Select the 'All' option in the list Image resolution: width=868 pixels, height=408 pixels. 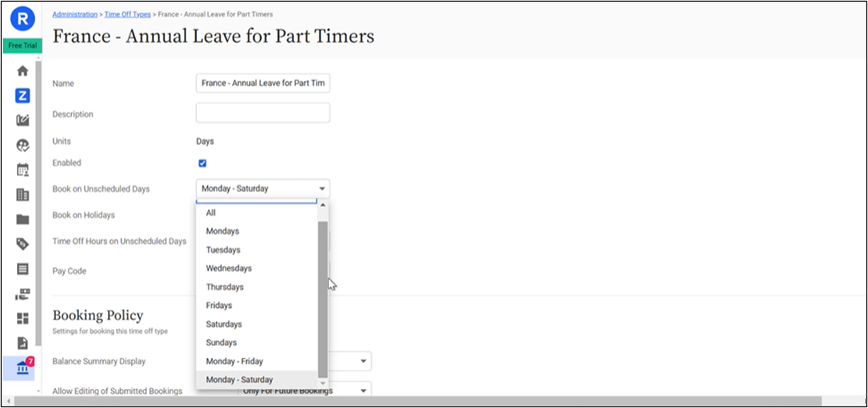tap(211, 213)
